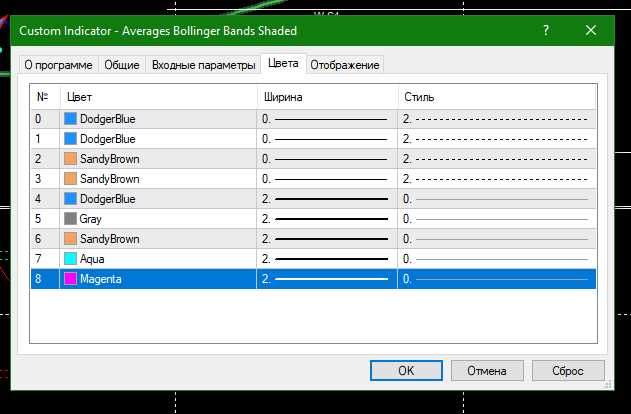Reset colors with the Сброс button
631x414 pixels.
coord(568,371)
